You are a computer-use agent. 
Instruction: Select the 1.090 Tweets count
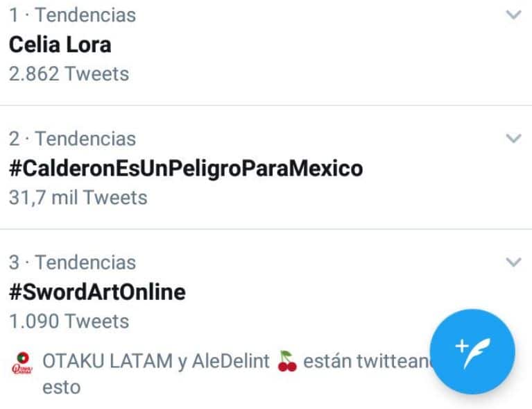pos(69,321)
